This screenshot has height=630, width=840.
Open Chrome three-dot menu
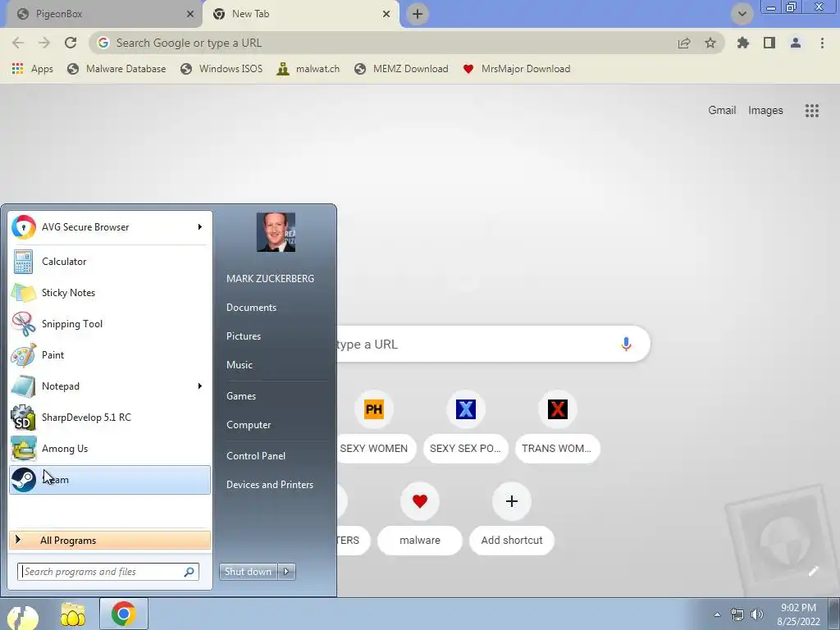822,43
